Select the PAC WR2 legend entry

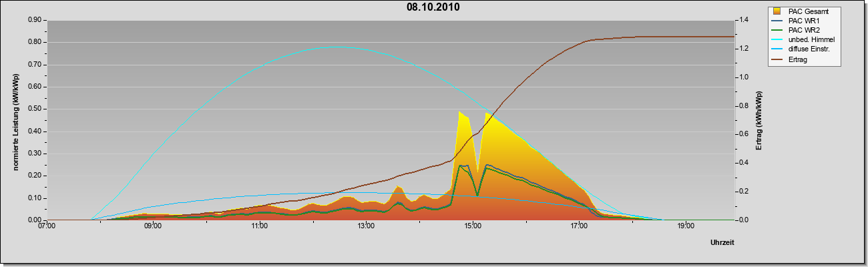[803, 30]
